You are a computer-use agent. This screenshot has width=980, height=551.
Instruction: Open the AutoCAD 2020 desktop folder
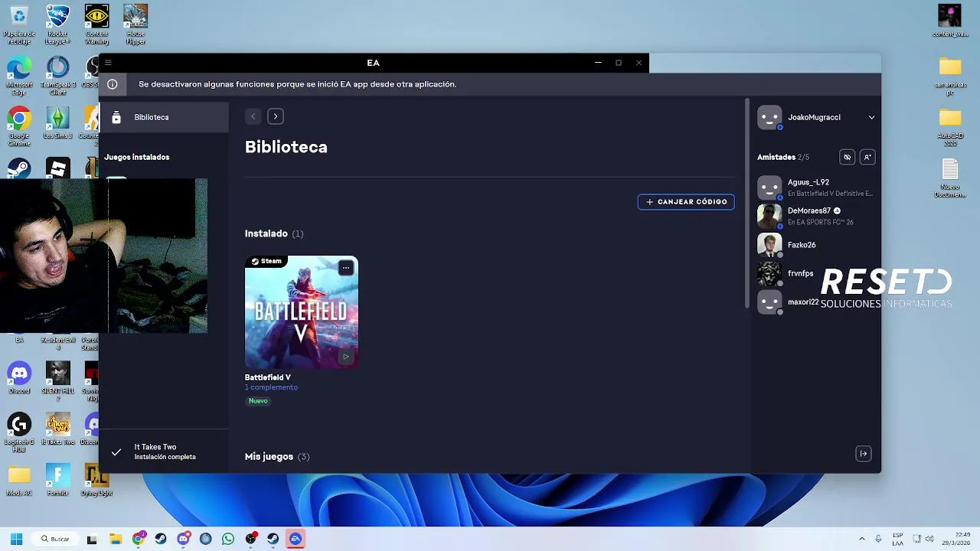[950, 127]
